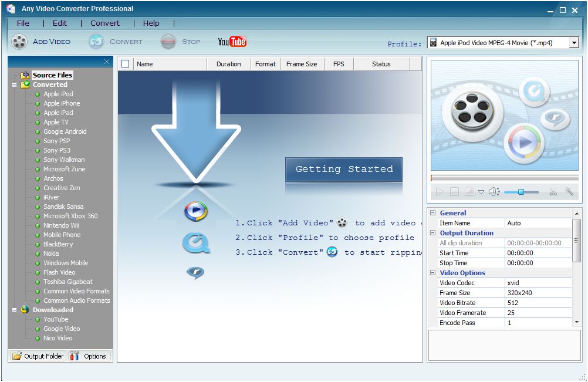The image size is (588, 382).
Task: Click the Downloaded globe icon
Action: click(x=25, y=310)
